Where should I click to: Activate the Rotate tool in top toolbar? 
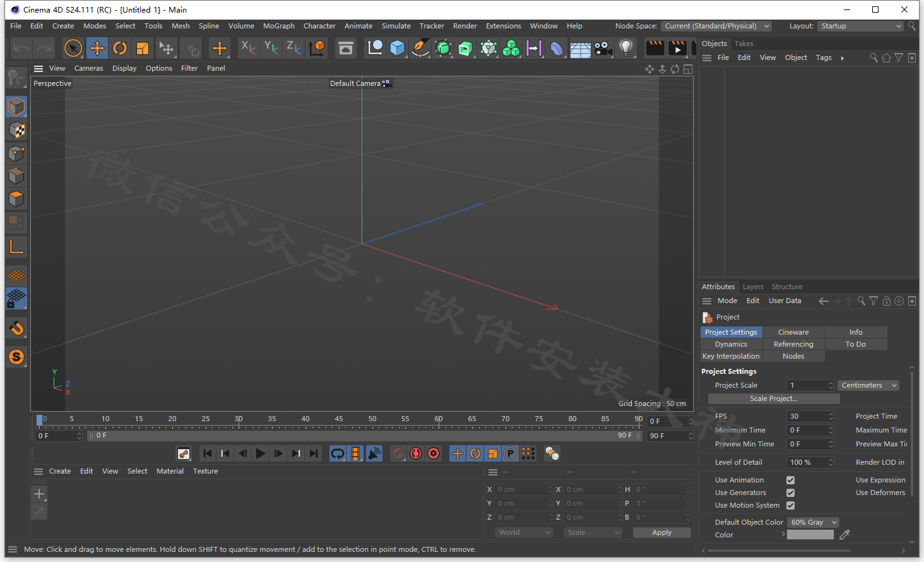[120, 48]
